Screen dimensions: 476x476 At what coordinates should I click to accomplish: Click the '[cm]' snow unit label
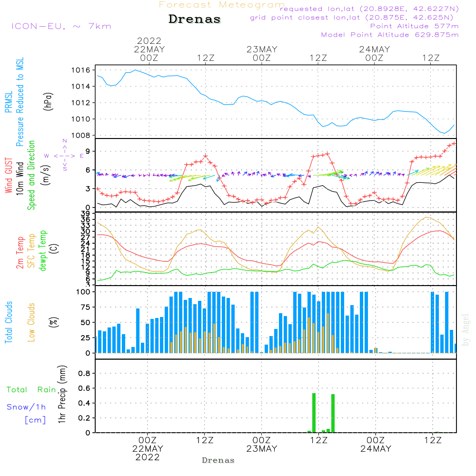pos(35,420)
